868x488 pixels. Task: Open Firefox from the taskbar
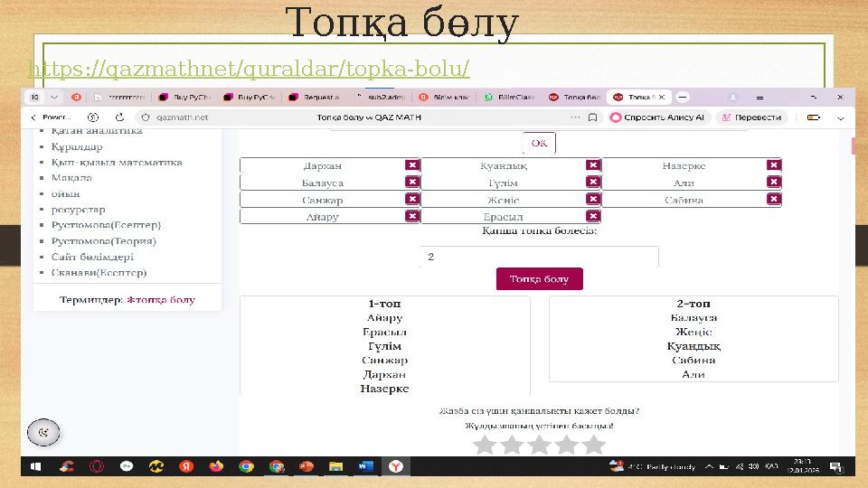click(x=216, y=466)
